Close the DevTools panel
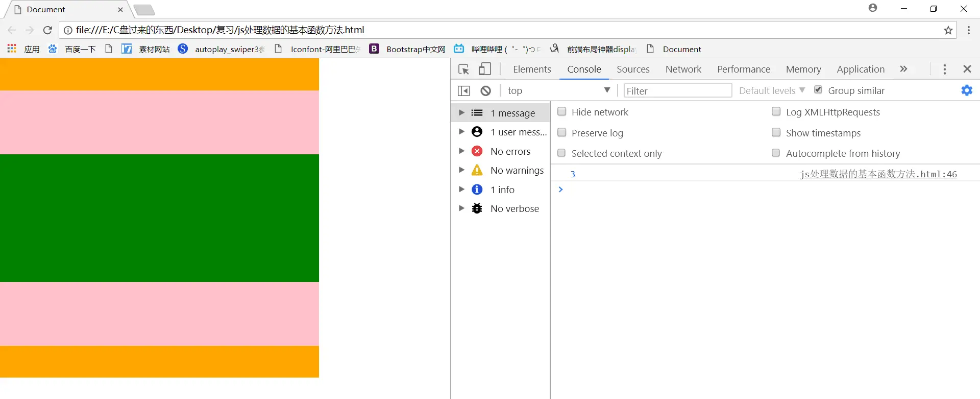 pos(967,69)
